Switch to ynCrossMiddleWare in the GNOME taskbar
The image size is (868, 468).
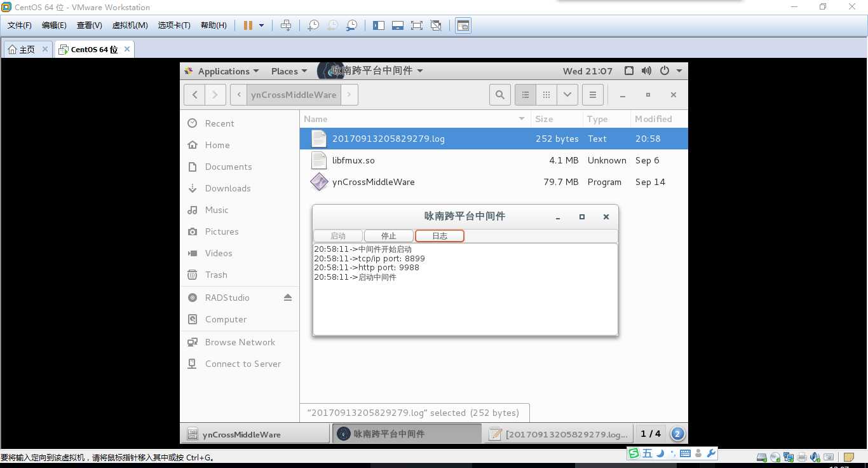255,434
